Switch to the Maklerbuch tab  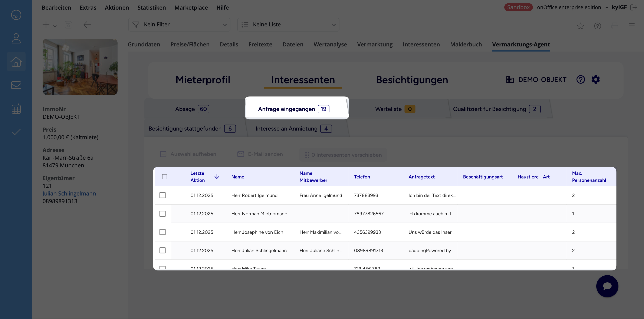point(466,44)
